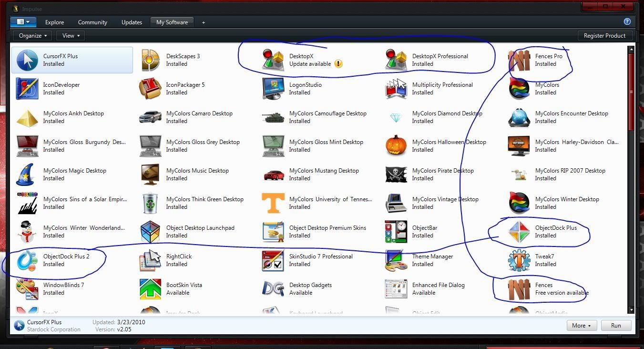Viewport: 644px width, 349px height.
Task: Select MyColors Halloween Desktop pumpkin icon
Action: point(396,146)
